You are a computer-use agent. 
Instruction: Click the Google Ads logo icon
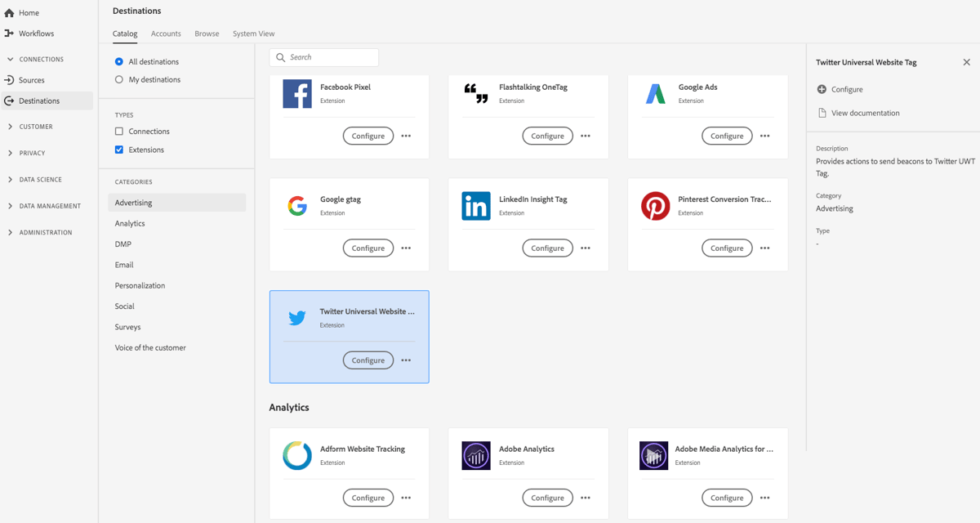656,93
